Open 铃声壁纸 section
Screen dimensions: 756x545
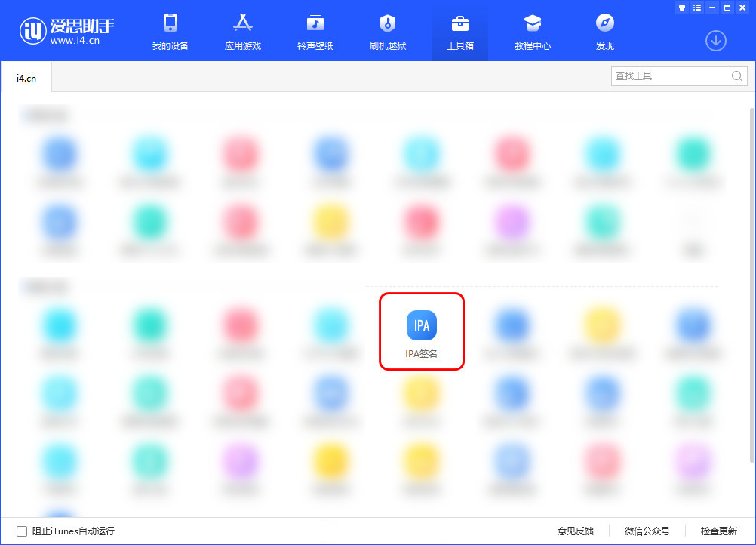coord(315,32)
